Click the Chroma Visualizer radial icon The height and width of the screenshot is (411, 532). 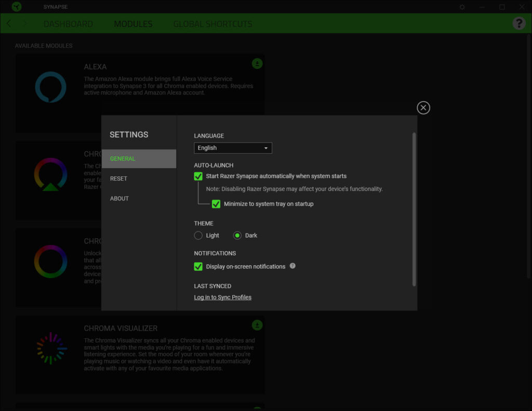(51, 348)
